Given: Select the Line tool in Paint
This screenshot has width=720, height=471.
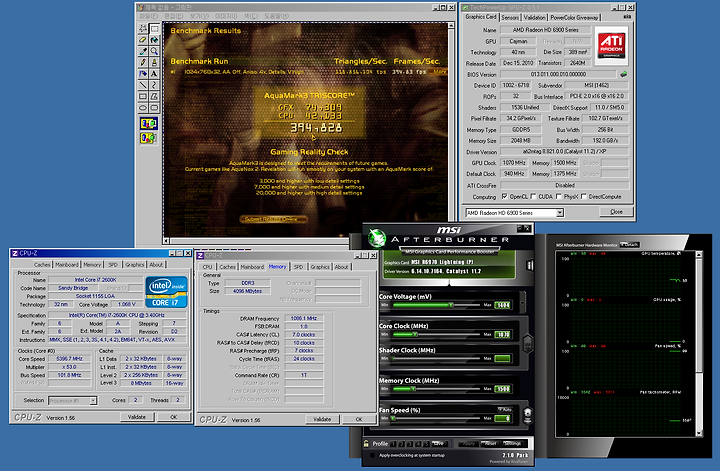Looking at the screenshot, I should pos(143,85).
